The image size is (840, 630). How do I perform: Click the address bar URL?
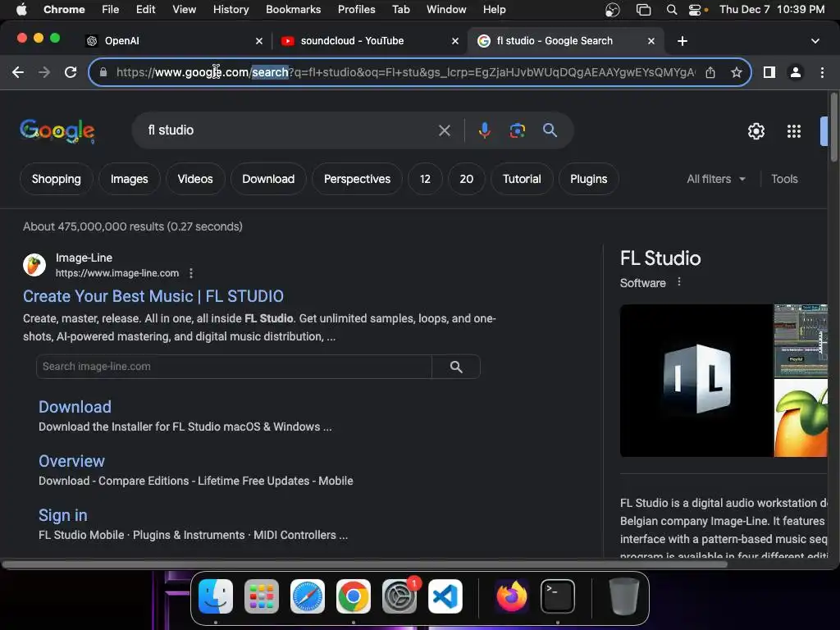(405, 72)
